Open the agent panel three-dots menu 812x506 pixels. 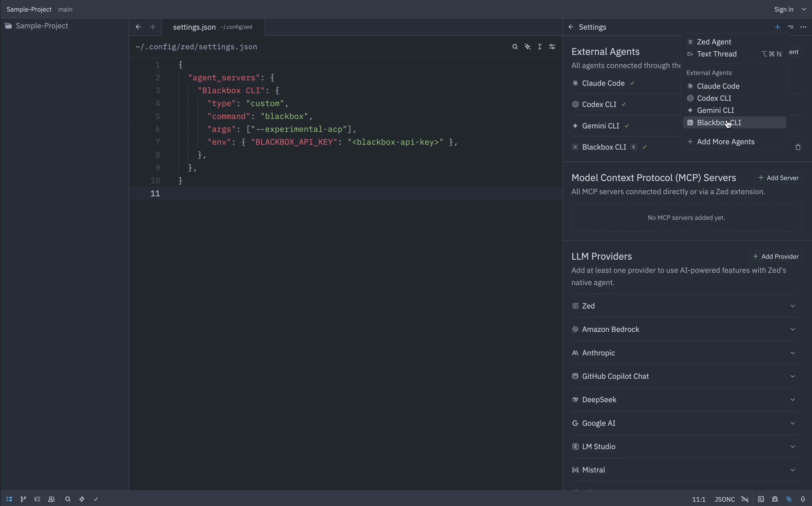[803, 27]
